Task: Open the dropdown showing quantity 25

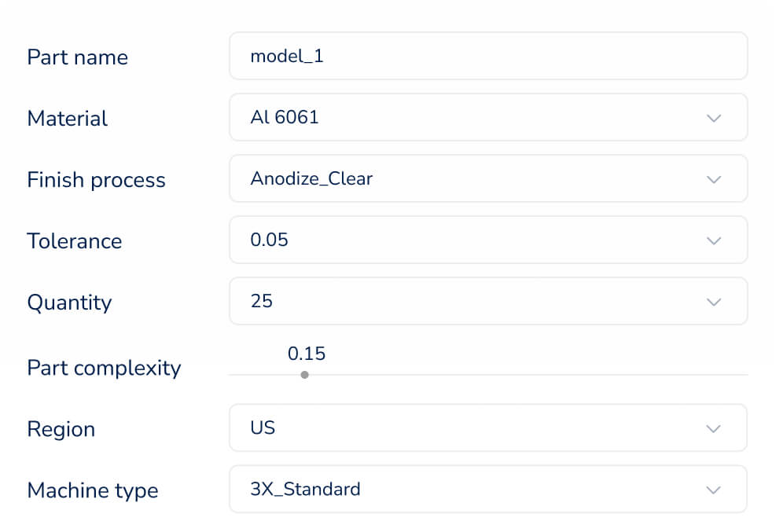Action: click(x=472, y=302)
